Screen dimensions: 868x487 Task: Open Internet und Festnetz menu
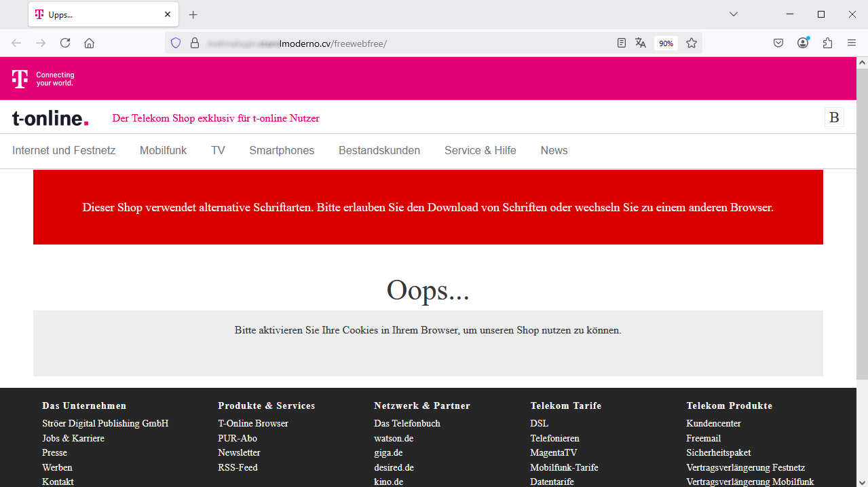[64, 151]
